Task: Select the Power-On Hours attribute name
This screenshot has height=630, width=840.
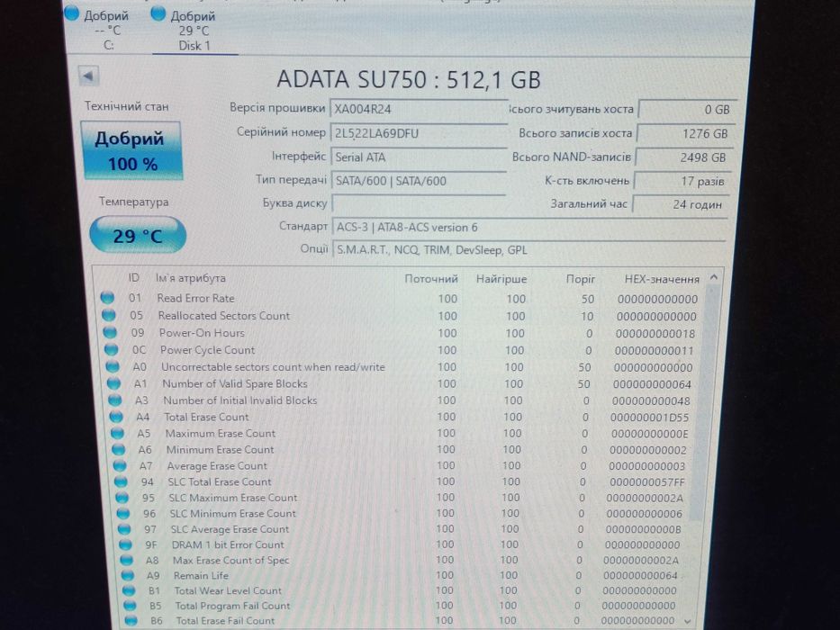Action: pyautogui.click(x=202, y=333)
